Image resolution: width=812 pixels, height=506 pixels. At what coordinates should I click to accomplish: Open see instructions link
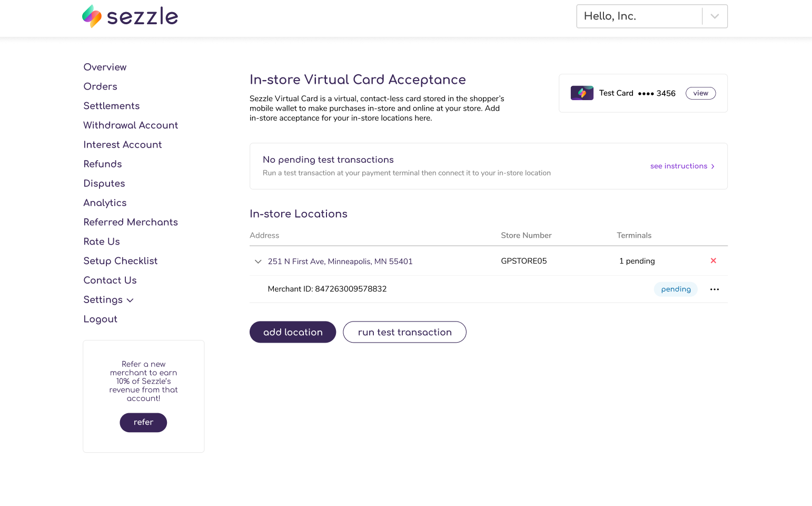pyautogui.click(x=682, y=166)
